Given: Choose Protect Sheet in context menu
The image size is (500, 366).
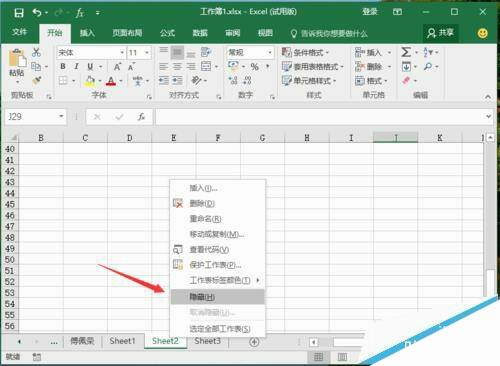Looking at the screenshot, I should [217, 265].
